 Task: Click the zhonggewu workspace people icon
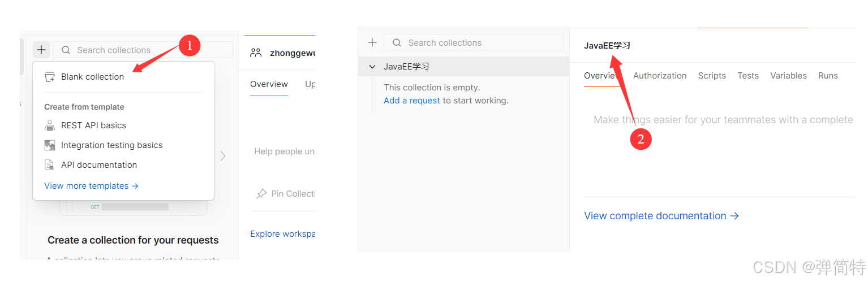(256, 53)
